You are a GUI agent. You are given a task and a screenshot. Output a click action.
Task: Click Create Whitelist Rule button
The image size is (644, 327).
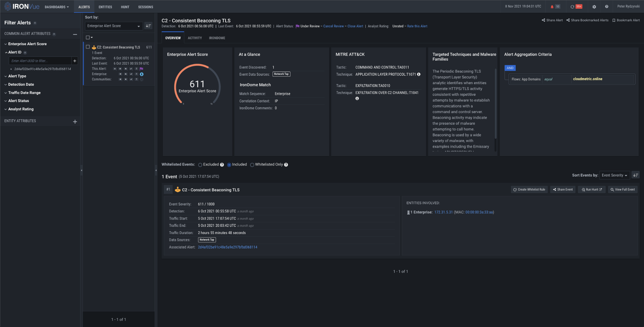pos(529,189)
